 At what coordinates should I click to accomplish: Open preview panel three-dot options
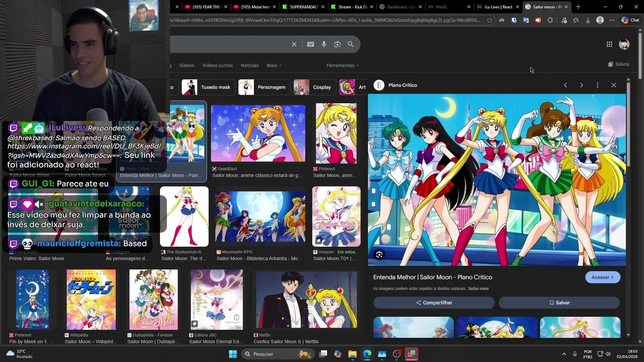[x=598, y=85]
